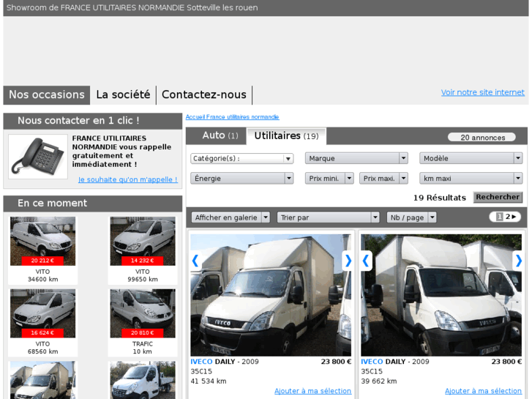Open Afficher en galerie display selector

point(231,217)
